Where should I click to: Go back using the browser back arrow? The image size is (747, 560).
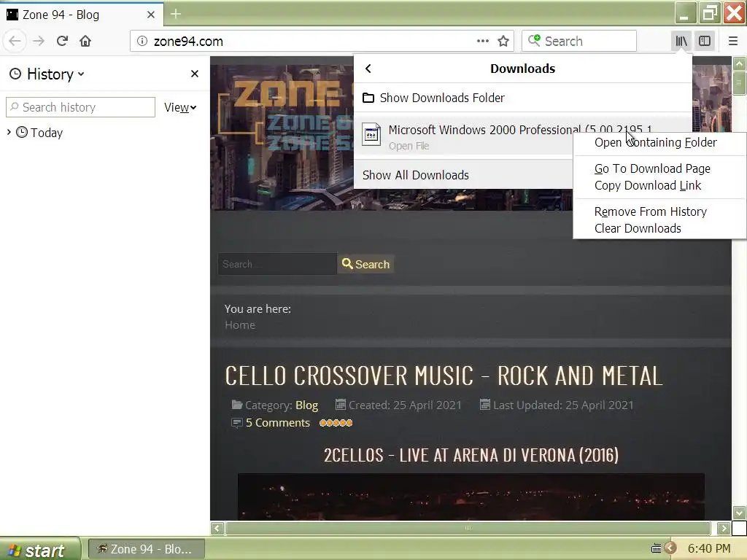click(x=15, y=41)
